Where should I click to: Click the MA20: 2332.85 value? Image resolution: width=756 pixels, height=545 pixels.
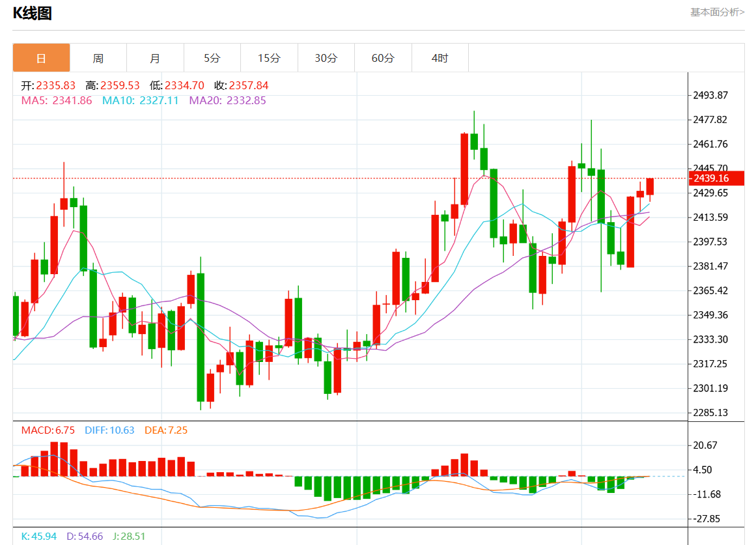click(227, 100)
